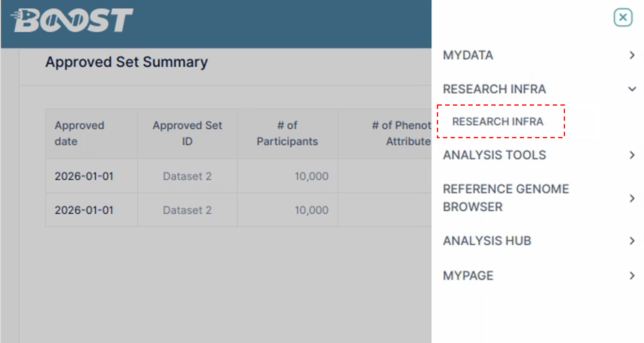
Task: Click Dataset 2 link in first row
Action: [x=187, y=176]
